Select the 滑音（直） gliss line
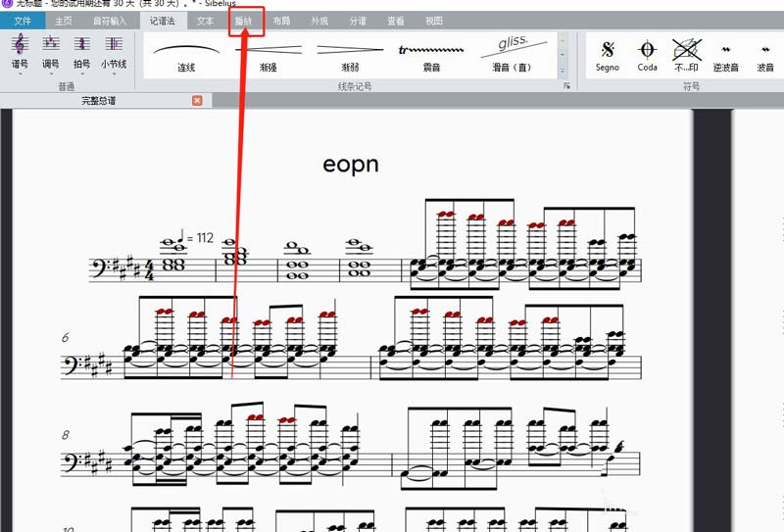 pyautogui.click(x=512, y=56)
